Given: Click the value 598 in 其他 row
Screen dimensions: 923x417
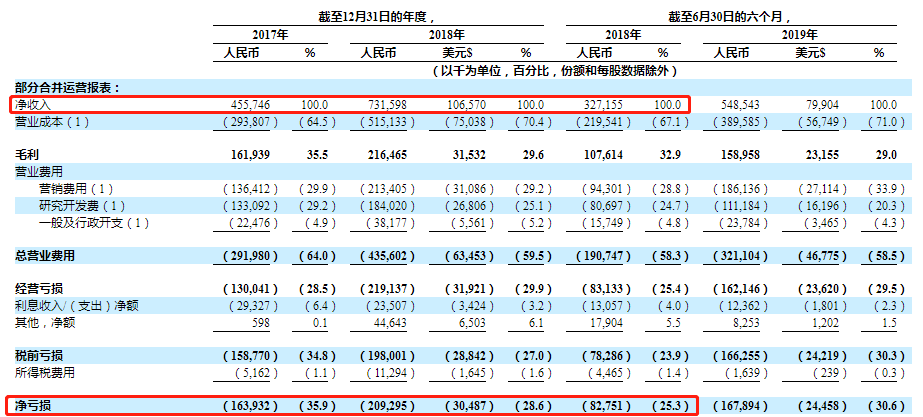Looking at the screenshot, I should [263, 323].
